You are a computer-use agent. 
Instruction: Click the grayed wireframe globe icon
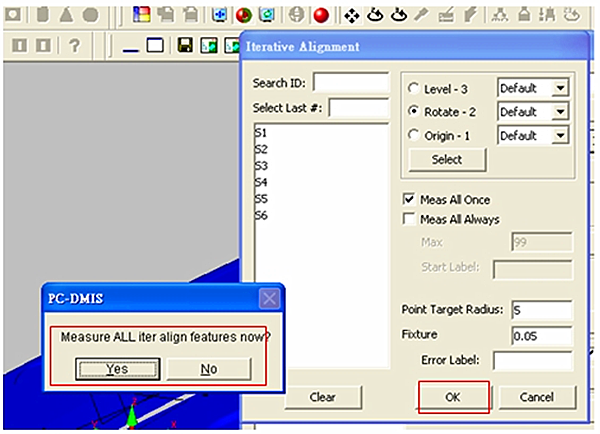[297, 15]
